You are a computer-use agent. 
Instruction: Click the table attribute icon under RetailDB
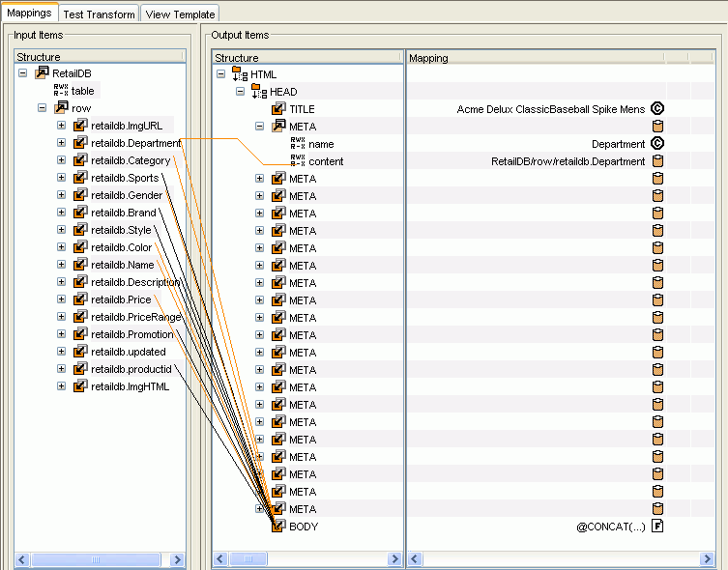point(61,91)
